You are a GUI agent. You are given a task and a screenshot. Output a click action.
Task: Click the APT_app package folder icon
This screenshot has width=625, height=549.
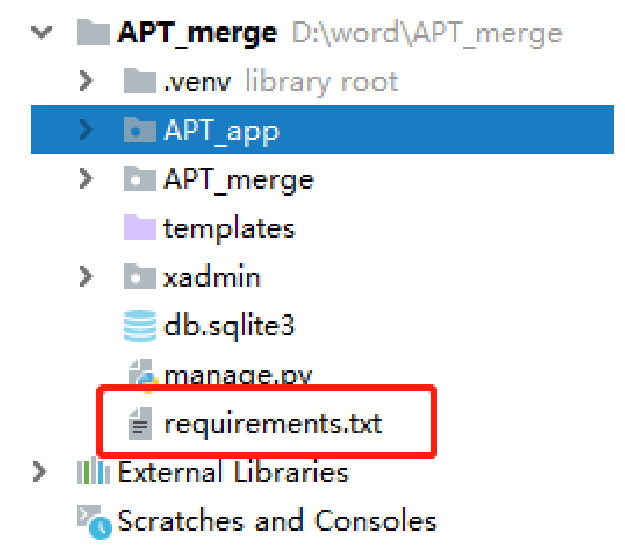(140, 129)
